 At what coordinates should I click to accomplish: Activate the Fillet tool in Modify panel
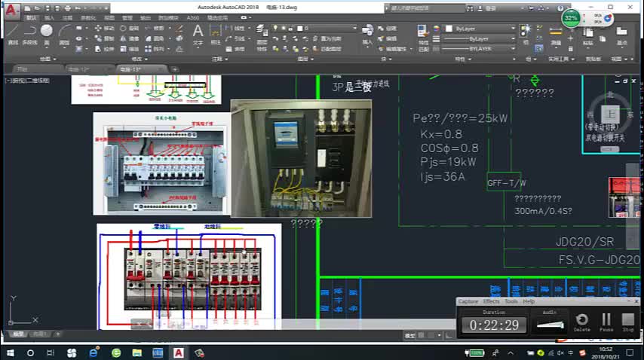tap(155, 38)
